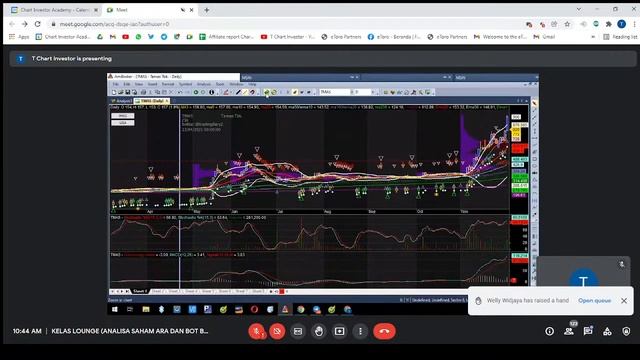This screenshot has width=640, height=360.
Task: Open a new browser tab
Action: pos(207,10)
